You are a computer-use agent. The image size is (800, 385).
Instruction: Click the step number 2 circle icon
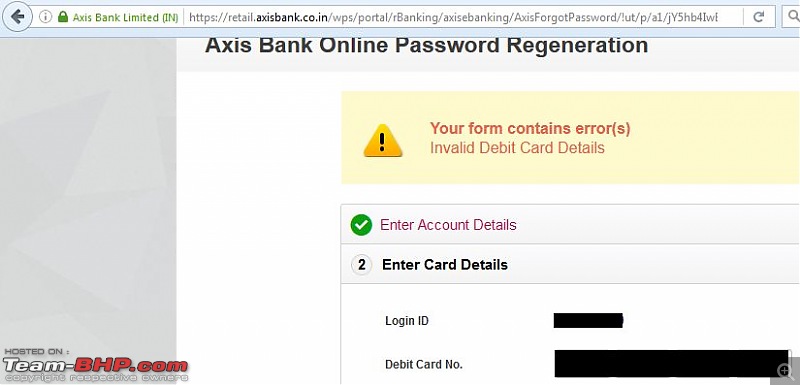pos(362,265)
